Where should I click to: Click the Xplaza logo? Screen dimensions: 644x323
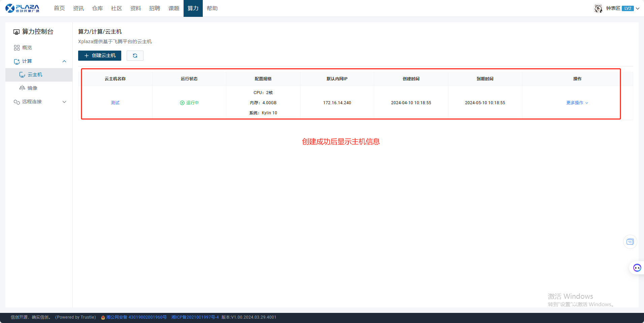22,8
